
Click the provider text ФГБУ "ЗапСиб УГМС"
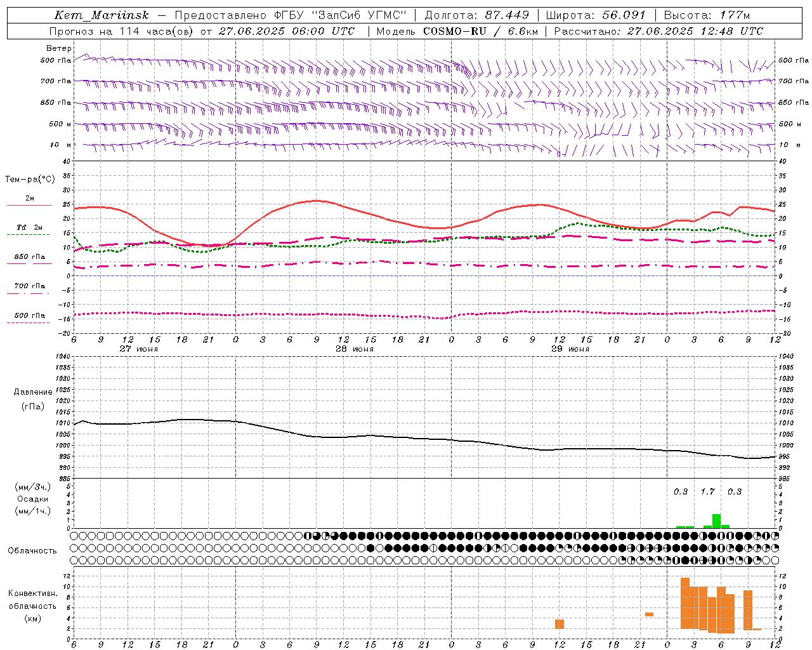tap(340, 15)
